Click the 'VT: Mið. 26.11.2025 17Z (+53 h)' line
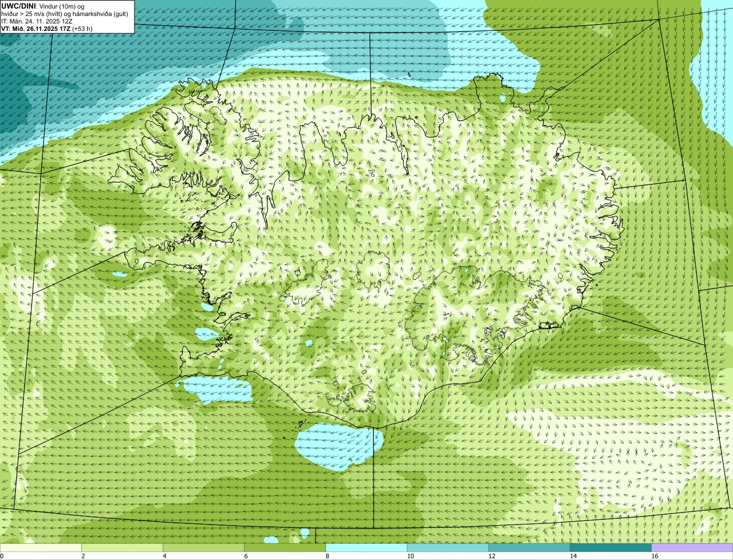The width and height of the screenshot is (733, 560). click(47, 29)
